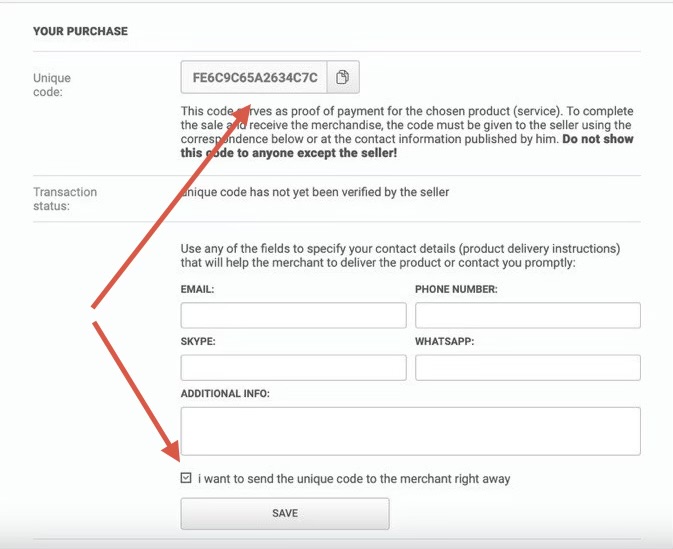
Task: Click the copy icon beside the unique code
Action: (x=342, y=77)
